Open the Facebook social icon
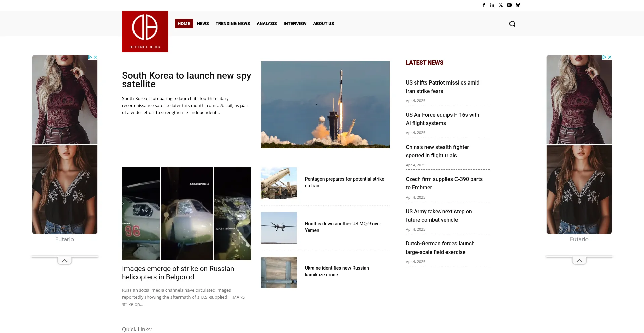This screenshot has height=333, width=644. click(x=484, y=5)
